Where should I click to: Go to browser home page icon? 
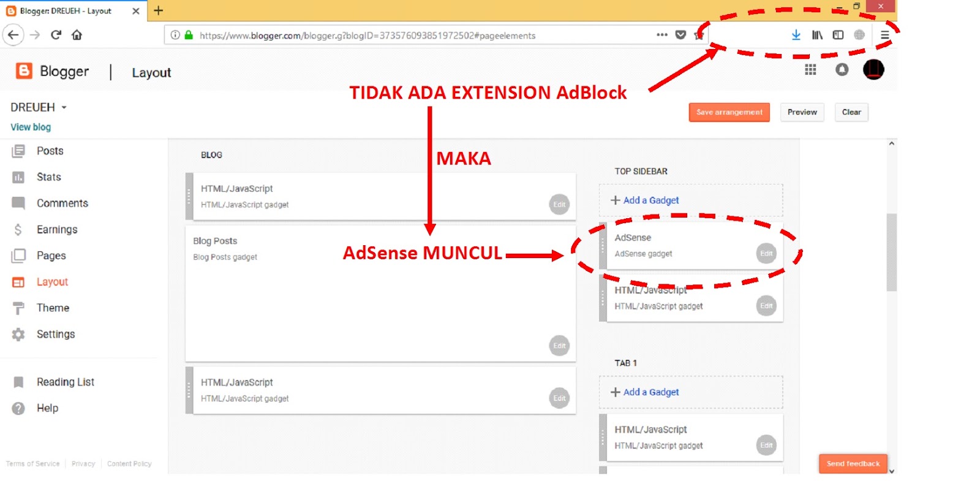click(77, 35)
